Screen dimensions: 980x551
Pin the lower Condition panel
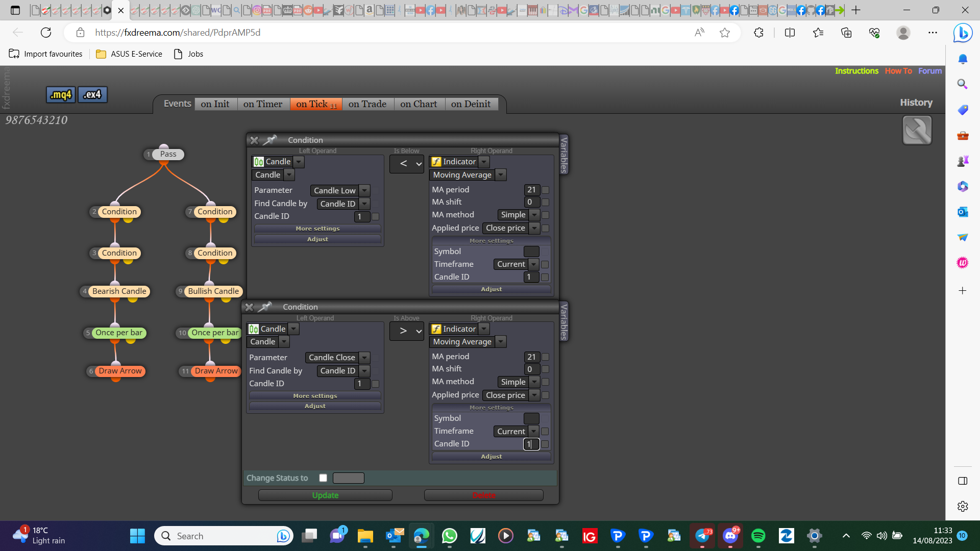[x=265, y=307]
